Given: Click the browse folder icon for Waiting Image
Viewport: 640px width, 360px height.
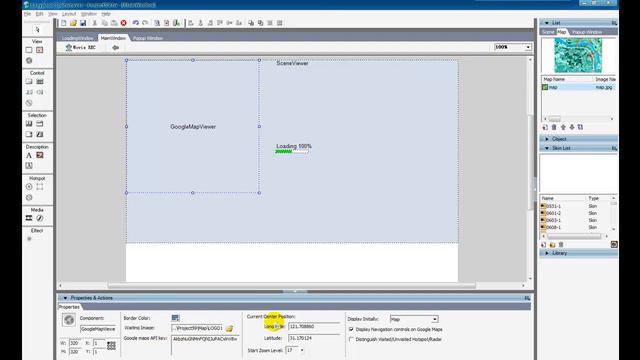Looking at the screenshot, I should tap(229, 329).
